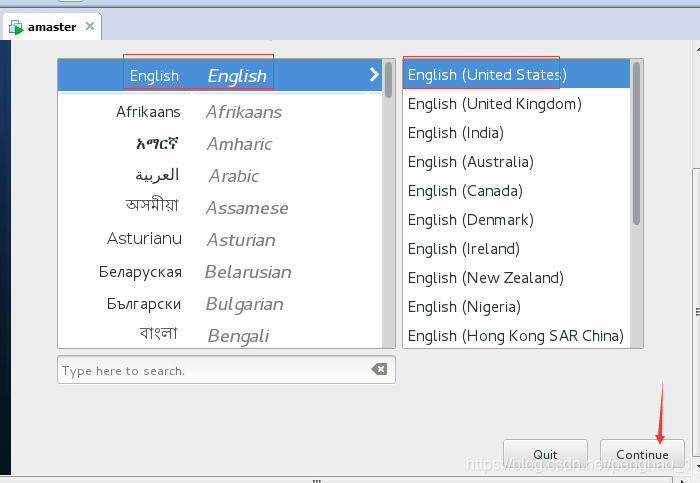Click Continue to proceed
Image resolution: width=700 pixels, height=483 pixels.
[x=642, y=454]
